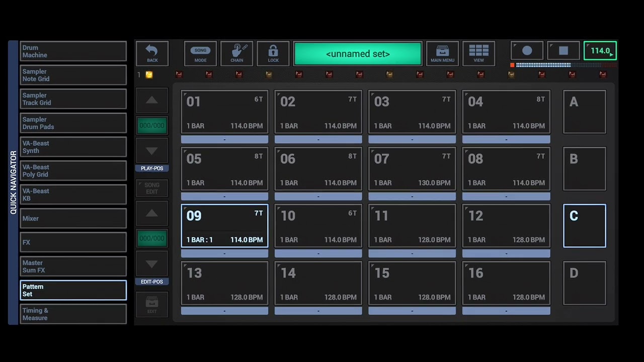Click the blue bar under pad 09

pyautogui.click(x=224, y=253)
